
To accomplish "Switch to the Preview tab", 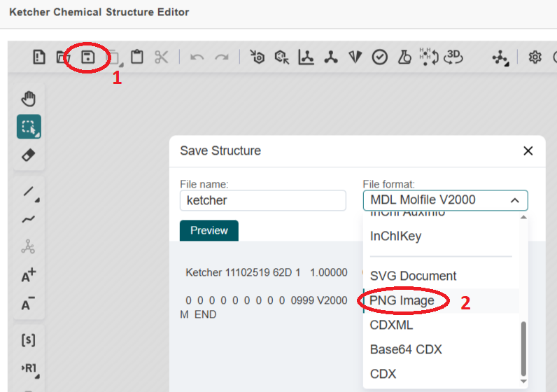I will coord(209,230).
